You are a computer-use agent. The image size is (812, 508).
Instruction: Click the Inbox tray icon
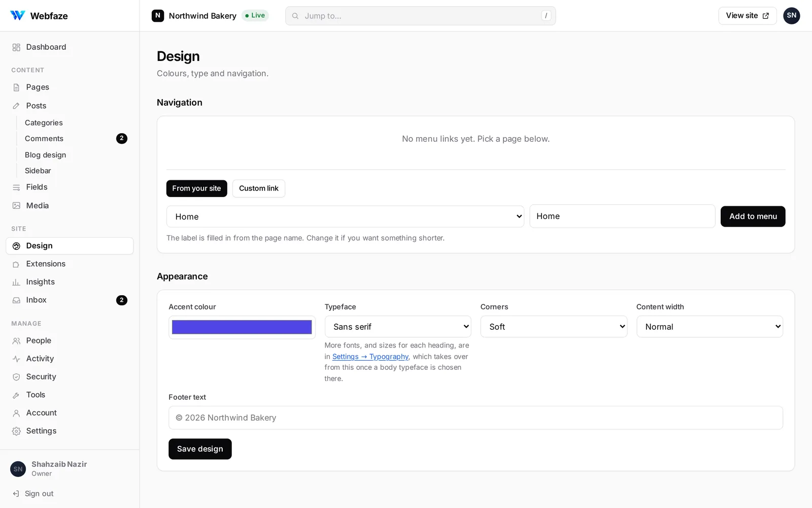[16, 300]
